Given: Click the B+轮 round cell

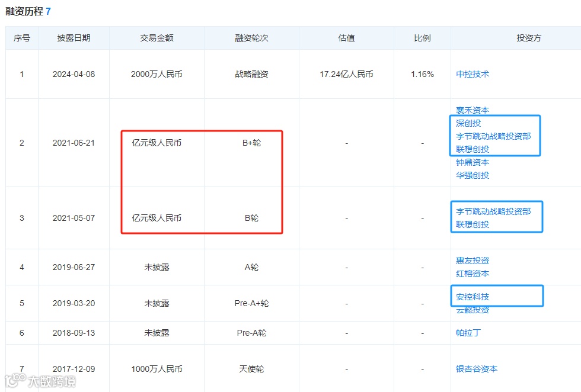Looking at the screenshot, I should point(251,143).
